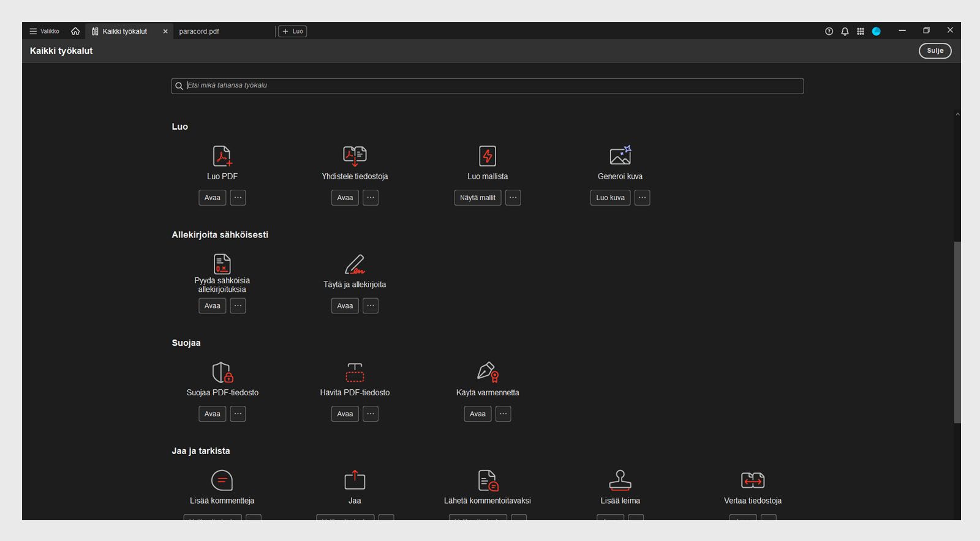Expand more options for Luo mallista
This screenshot has height=541, width=980.
point(513,198)
